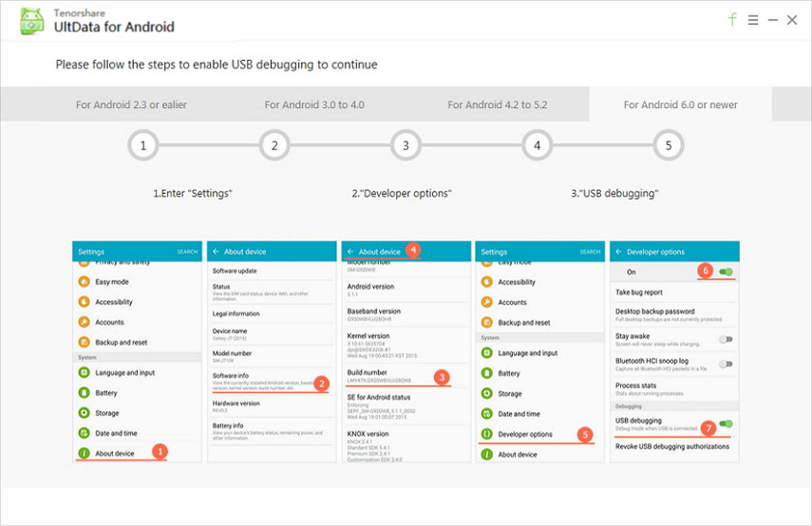Close the UltData for Android window

[792, 20]
